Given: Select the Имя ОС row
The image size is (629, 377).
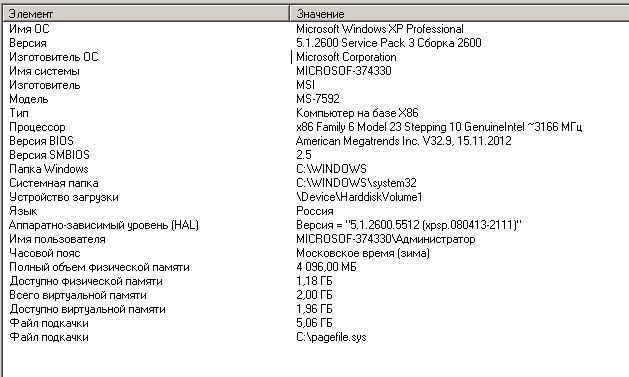Looking at the screenshot, I should point(316,29).
